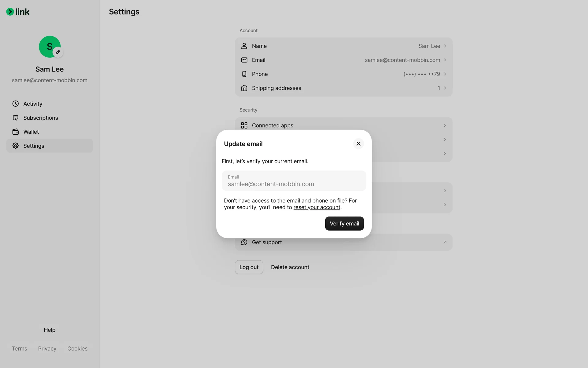Image resolution: width=588 pixels, height=368 pixels.
Task: Click the Settings gear icon
Action: [x=16, y=146]
